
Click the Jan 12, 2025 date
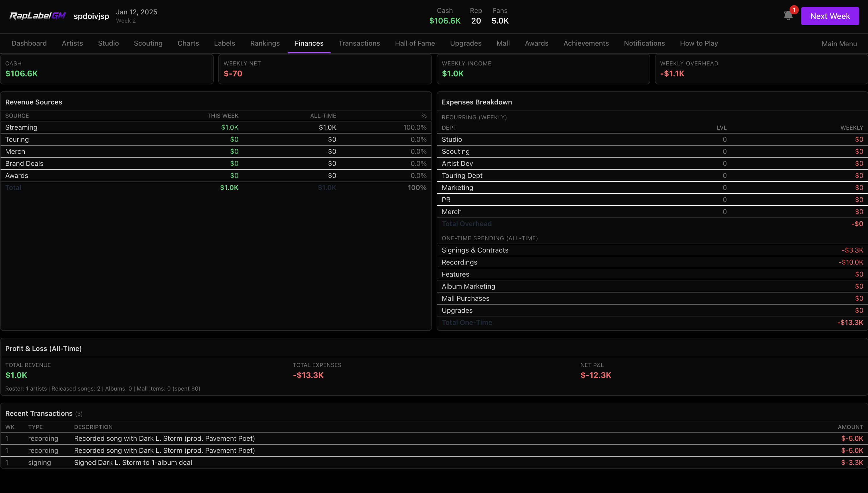coord(136,12)
